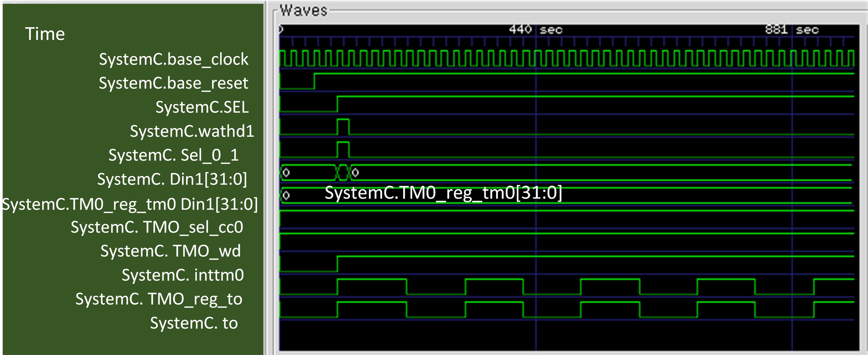This screenshot has width=868, height=355.
Task: Click the Time header in signal panel
Action: [x=45, y=34]
